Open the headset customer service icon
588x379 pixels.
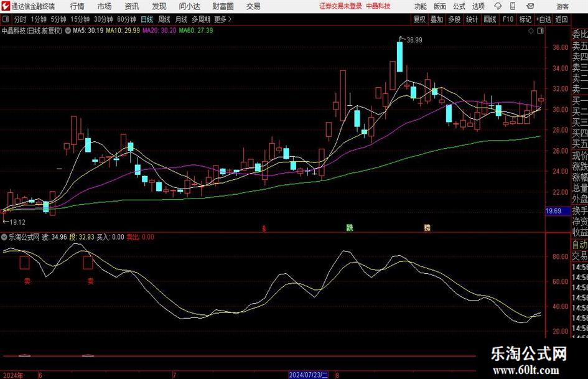(x=498, y=6)
